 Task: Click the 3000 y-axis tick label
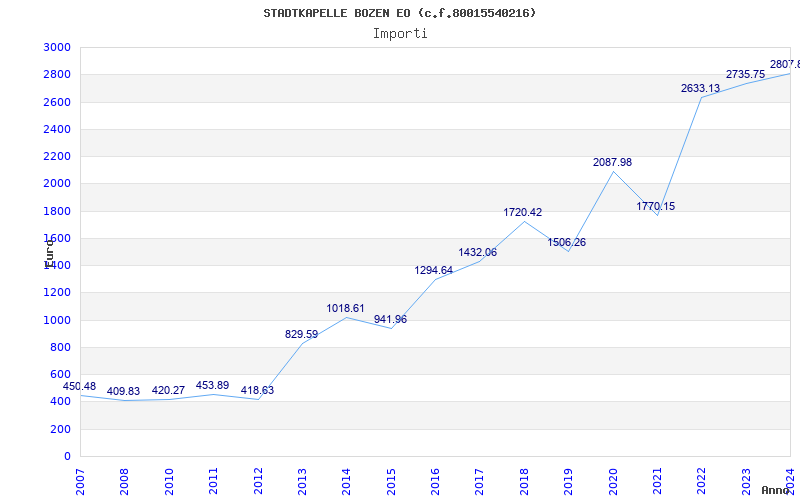[x=57, y=47]
